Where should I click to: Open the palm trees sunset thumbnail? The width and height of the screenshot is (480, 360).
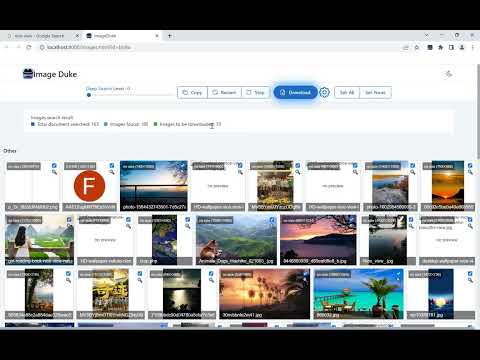264,294
